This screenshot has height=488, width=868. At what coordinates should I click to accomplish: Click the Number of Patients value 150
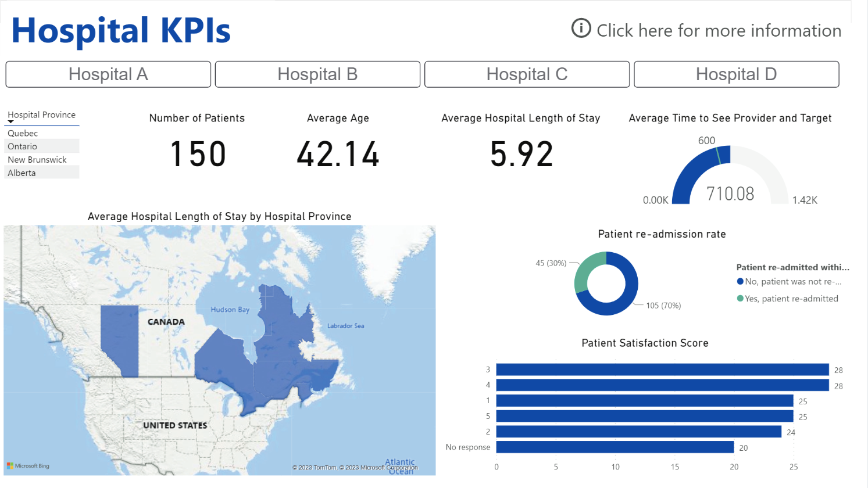198,155
